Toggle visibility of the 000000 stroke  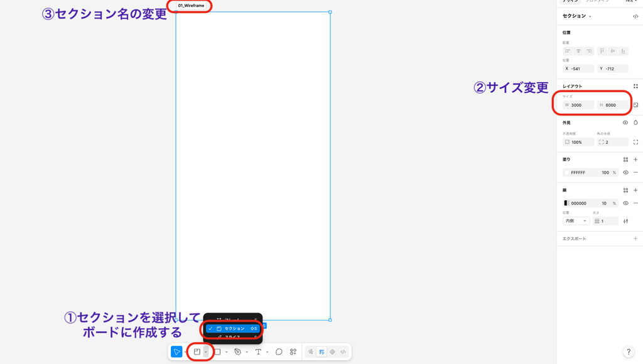626,203
